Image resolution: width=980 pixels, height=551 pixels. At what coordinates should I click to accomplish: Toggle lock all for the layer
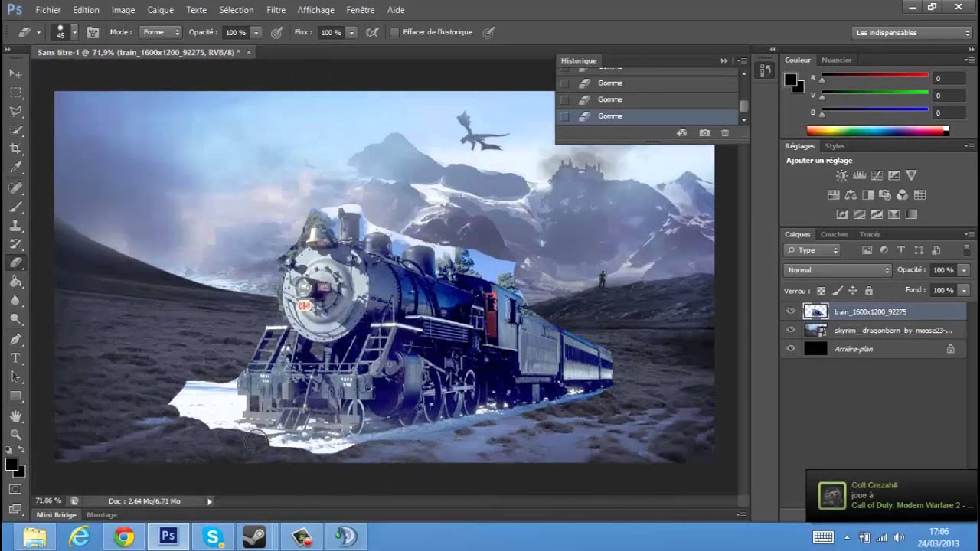point(869,291)
